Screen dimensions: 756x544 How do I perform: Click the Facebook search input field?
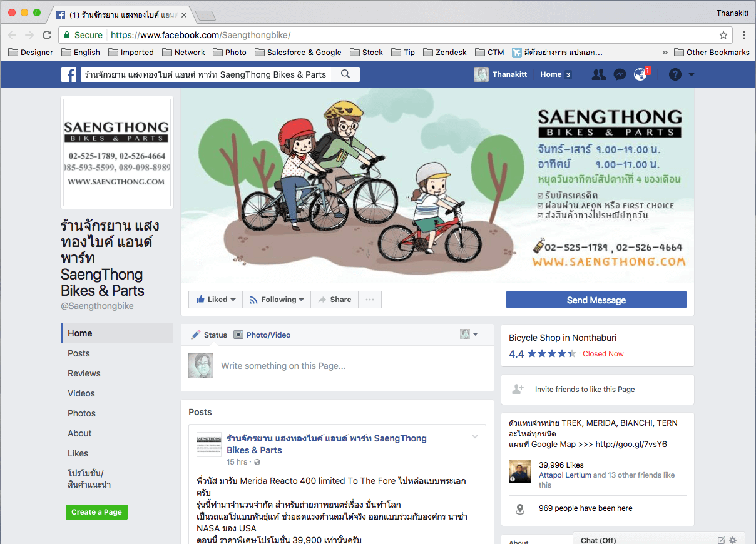point(207,74)
